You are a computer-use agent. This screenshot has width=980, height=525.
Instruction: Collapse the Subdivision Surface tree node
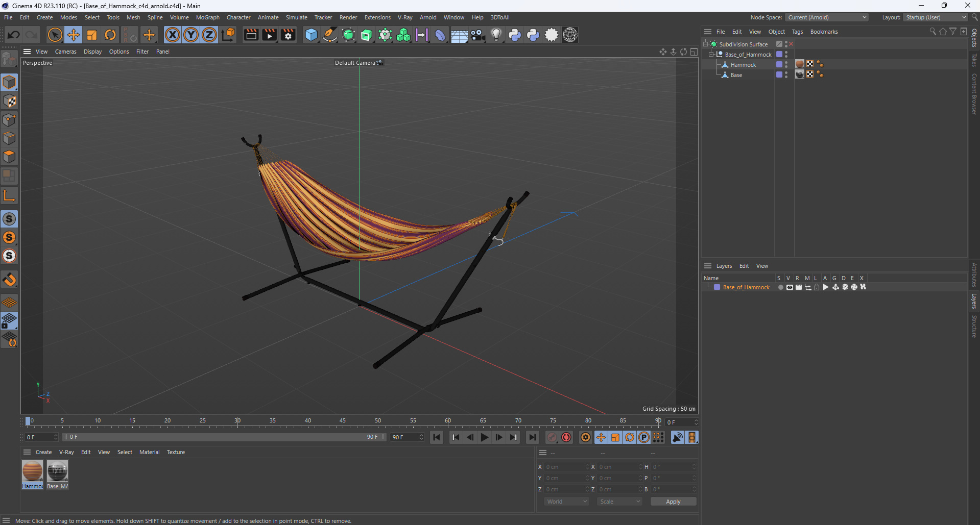(706, 44)
